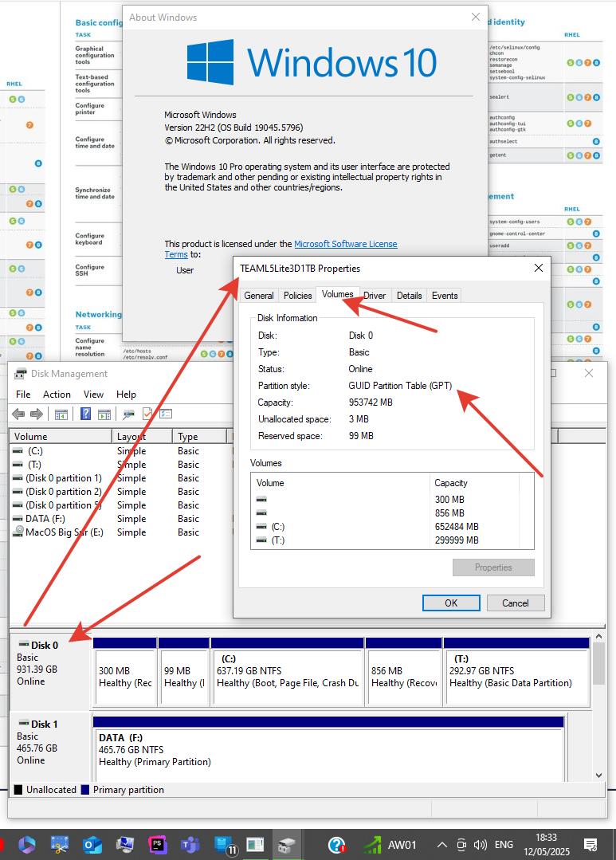
Task: Toggle Show/Hide Console Tree toolbar icon
Action: click(x=61, y=414)
